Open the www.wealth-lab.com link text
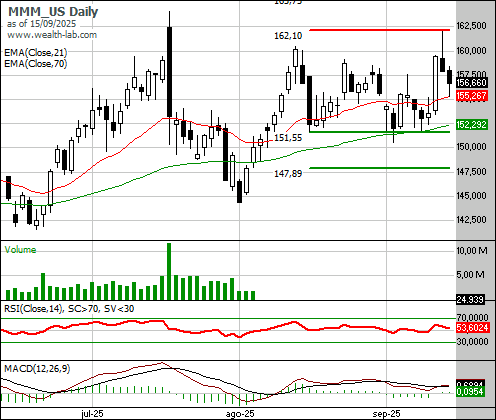This screenshot has width=496, height=420. [x=52, y=35]
